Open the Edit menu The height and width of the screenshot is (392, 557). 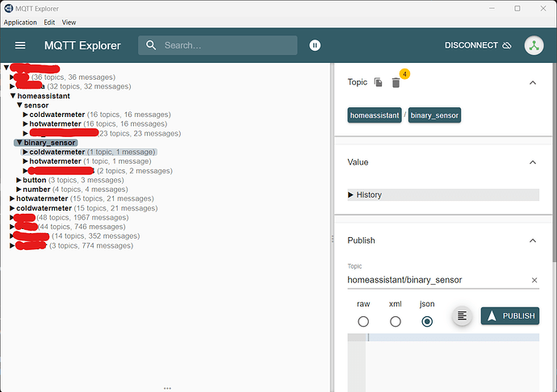point(49,23)
